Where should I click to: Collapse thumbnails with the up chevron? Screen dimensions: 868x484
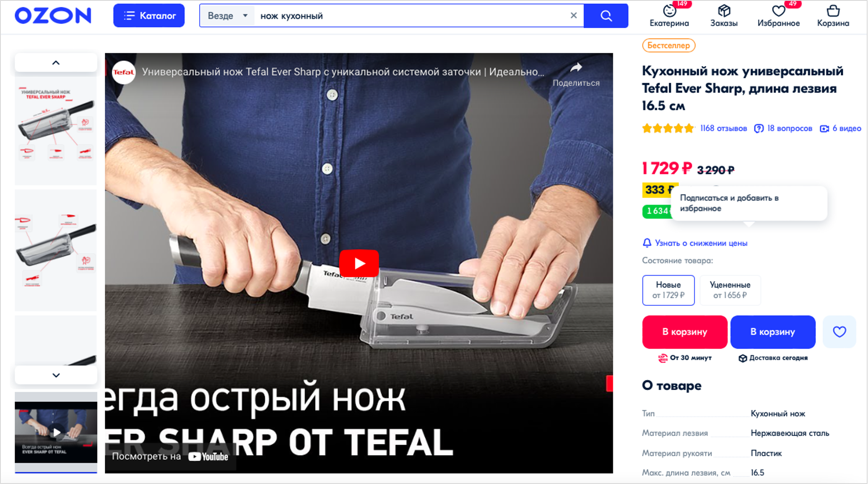tap(56, 62)
